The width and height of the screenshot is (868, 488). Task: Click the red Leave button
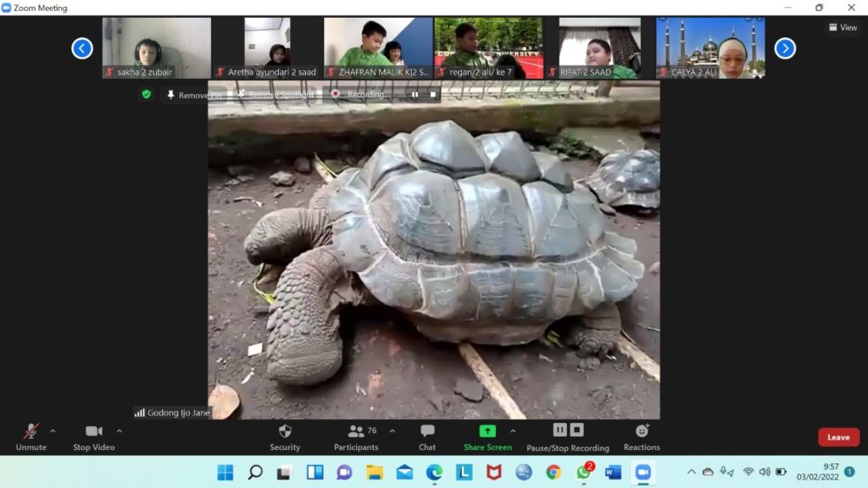pyautogui.click(x=838, y=437)
